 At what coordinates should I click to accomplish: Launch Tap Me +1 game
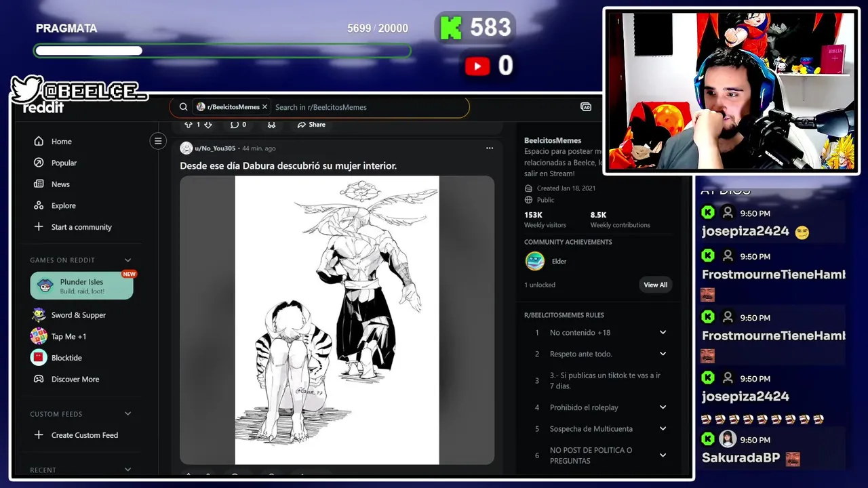tap(68, 336)
